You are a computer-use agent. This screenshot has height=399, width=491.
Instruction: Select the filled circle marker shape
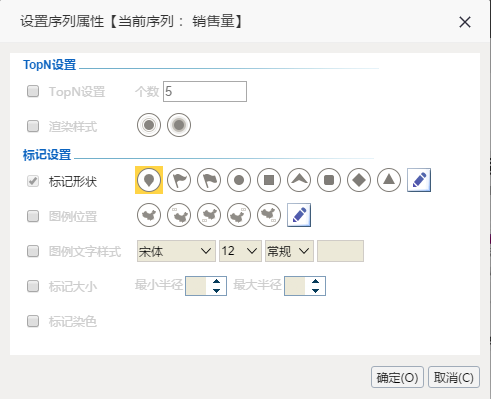[x=239, y=180]
